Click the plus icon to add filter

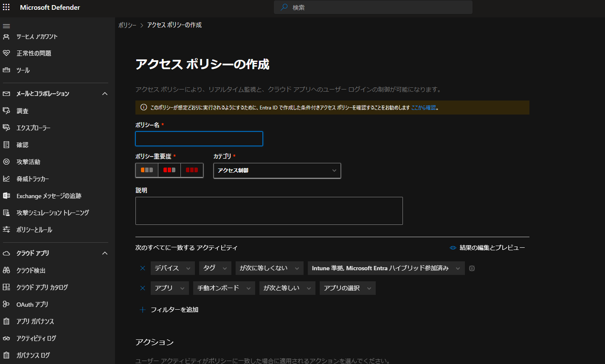click(x=143, y=310)
